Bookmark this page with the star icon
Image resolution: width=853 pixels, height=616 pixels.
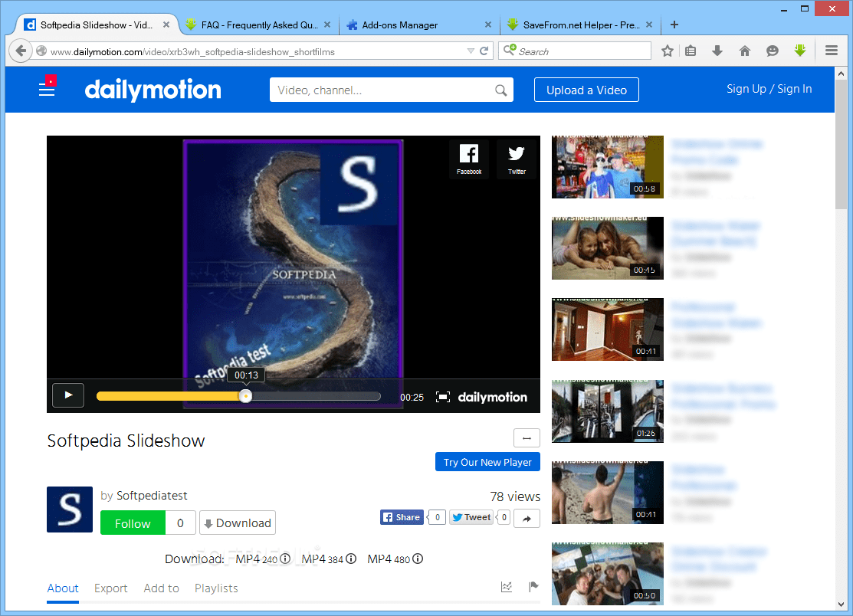668,51
